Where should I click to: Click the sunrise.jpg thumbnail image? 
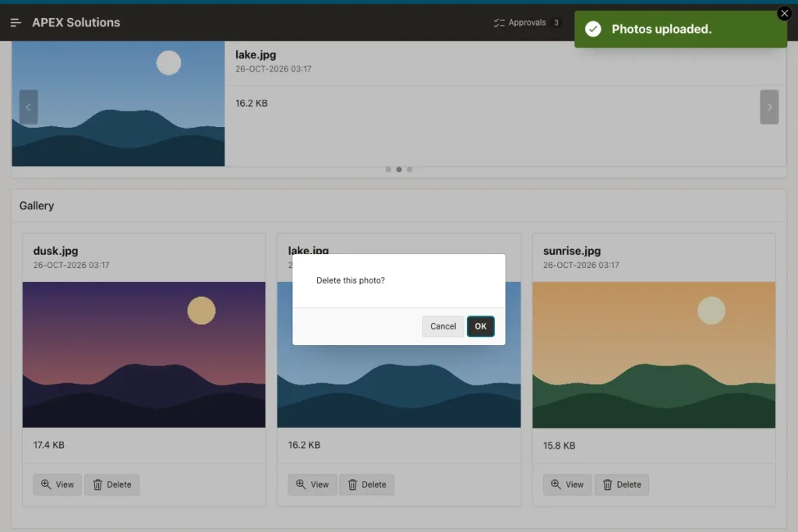tap(654, 355)
